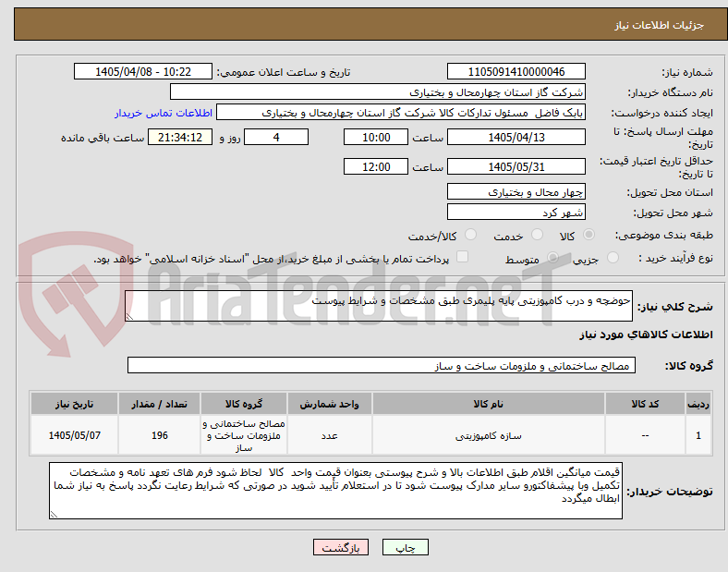Image resolution: width=728 pixels, height=572 pixels.
Task: Click the delivery city field شهر کرد
Action: coord(516,213)
